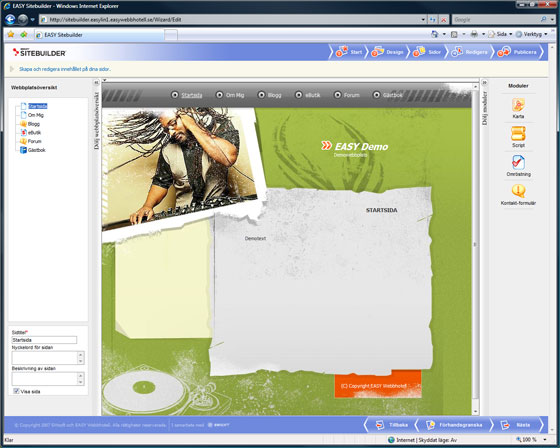Click Startsida in the preview navigation menu
The image size is (560, 448).
(192, 95)
